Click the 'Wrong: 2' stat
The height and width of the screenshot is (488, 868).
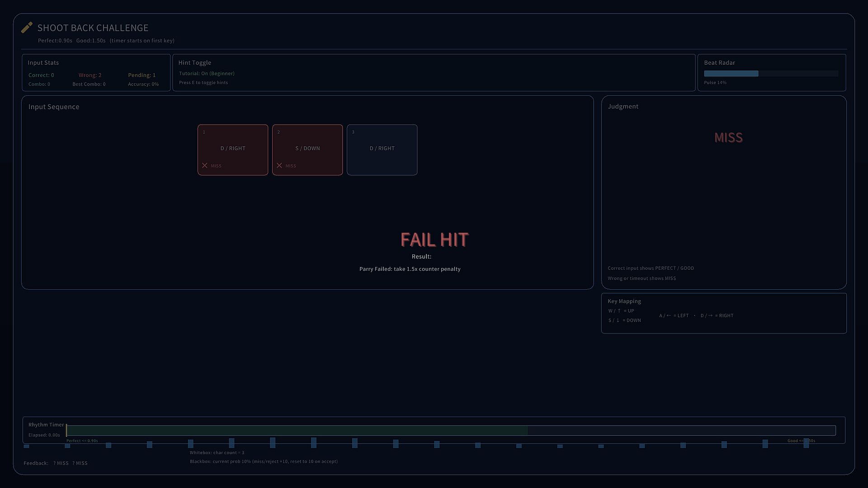coord(90,75)
